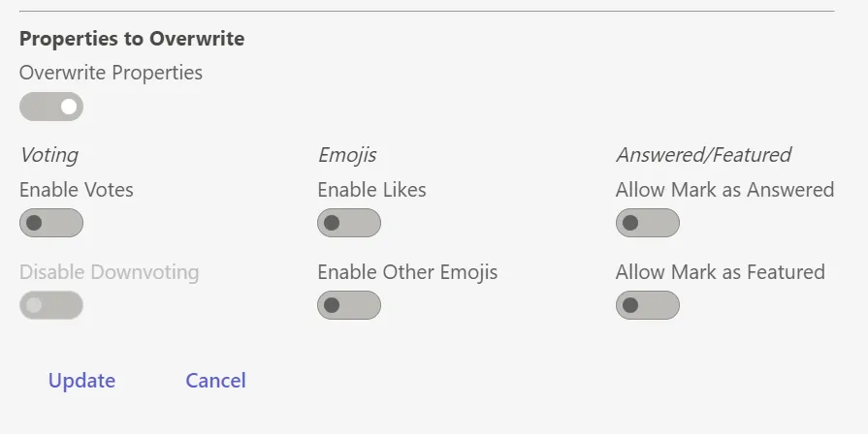Click the Answered/Featured section heading

[x=703, y=155]
